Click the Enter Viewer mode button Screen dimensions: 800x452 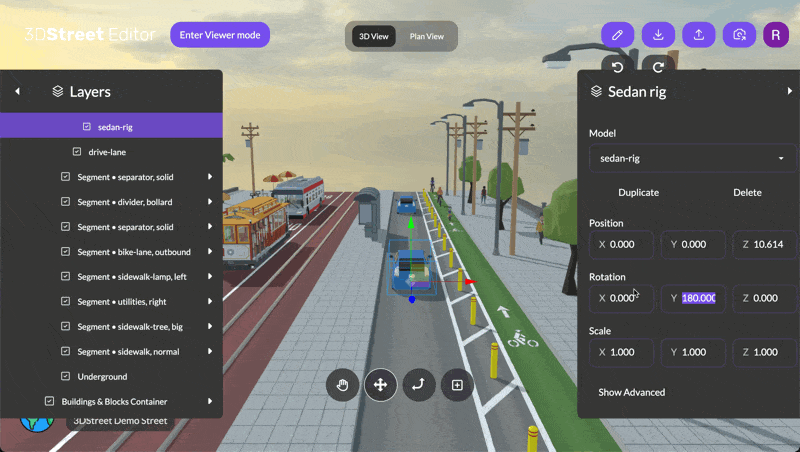220,35
